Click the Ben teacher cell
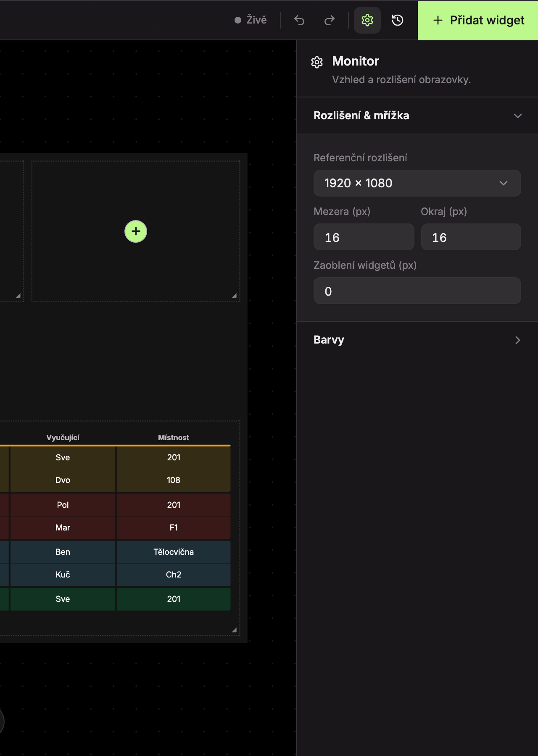This screenshot has height=756, width=538. click(x=63, y=552)
